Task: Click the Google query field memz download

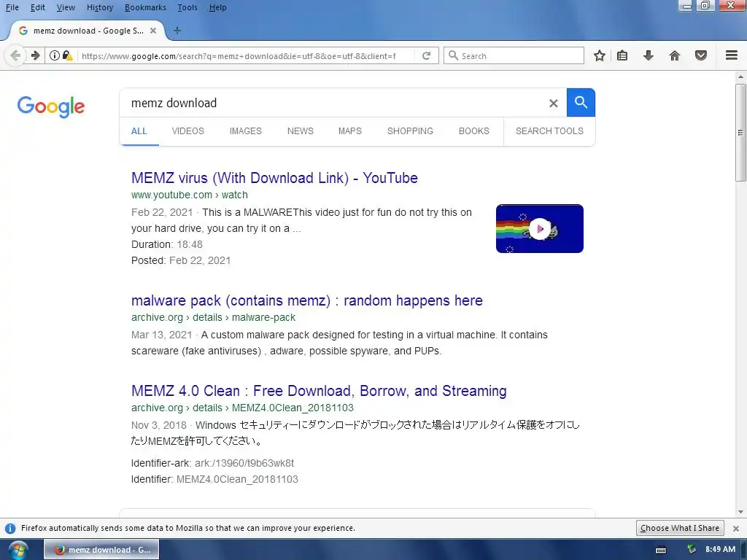Action: tap(333, 103)
